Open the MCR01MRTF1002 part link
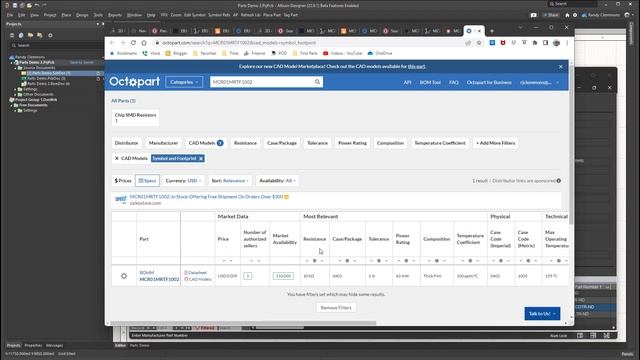The width and height of the screenshot is (640, 360). click(159, 279)
